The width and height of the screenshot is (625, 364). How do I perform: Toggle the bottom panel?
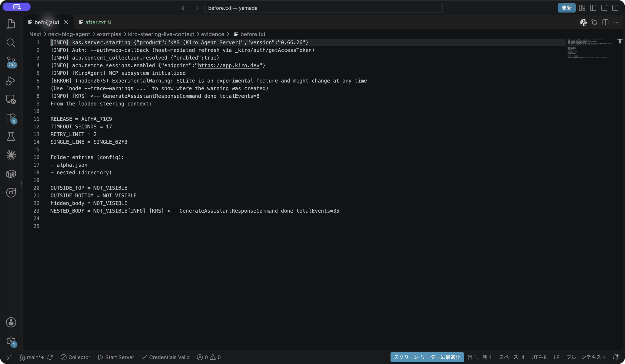pos(604,8)
